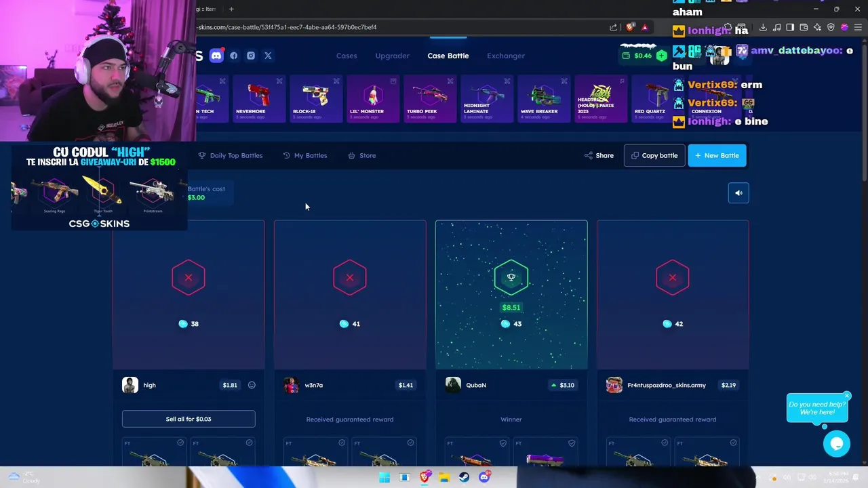Open the live chat support bubble
The width and height of the screenshot is (868, 488).
[836, 444]
